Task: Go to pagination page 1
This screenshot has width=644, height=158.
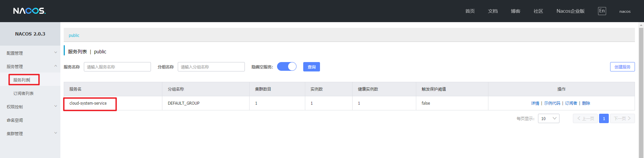Action: pos(604,118)
